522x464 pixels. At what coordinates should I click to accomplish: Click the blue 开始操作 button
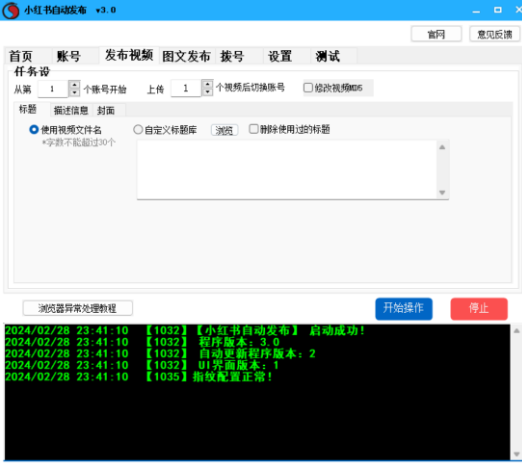(404, 309)
